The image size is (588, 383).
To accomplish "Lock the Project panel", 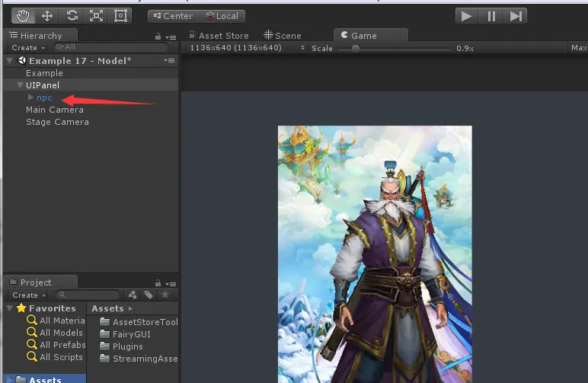I will tap(158, 283).
